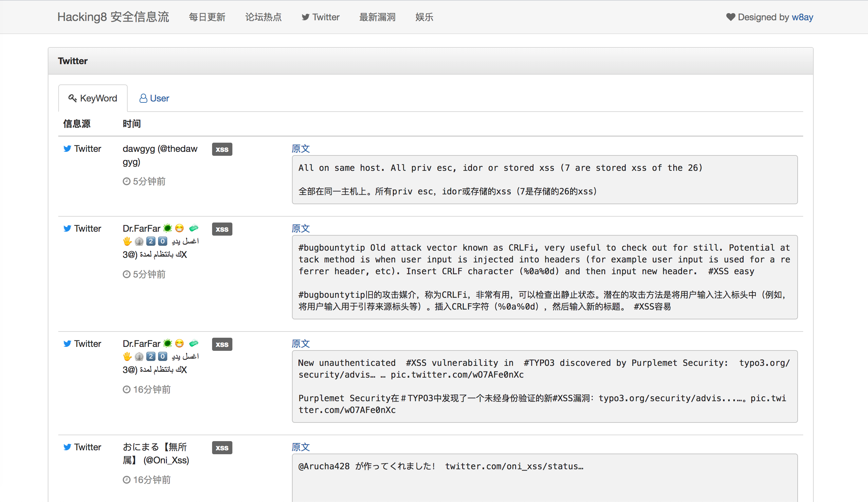Click Twitter bird icon in TYPO3 tweet row
The height and width of the screenshot is (502, 868).
(67, 343)
